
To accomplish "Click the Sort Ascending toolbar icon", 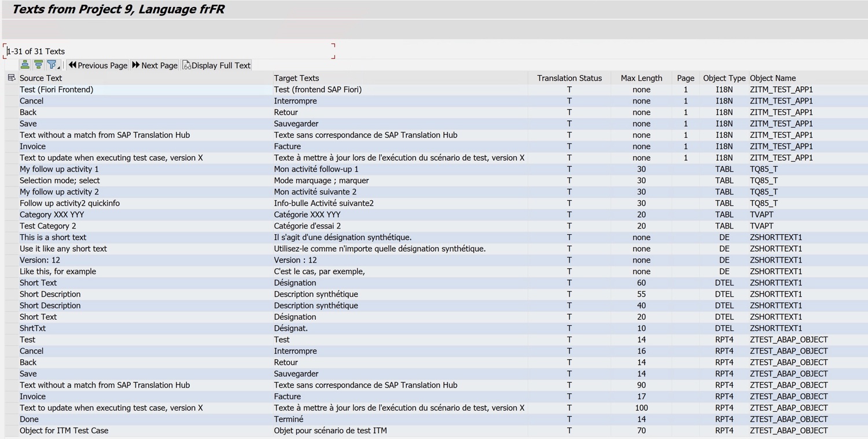I will coord(25,65).
